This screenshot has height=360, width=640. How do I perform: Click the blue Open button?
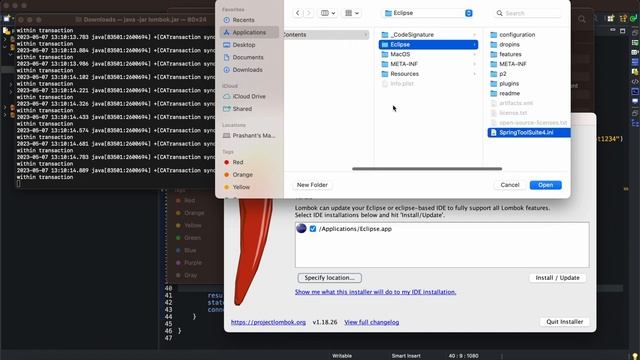pos(545,185)
